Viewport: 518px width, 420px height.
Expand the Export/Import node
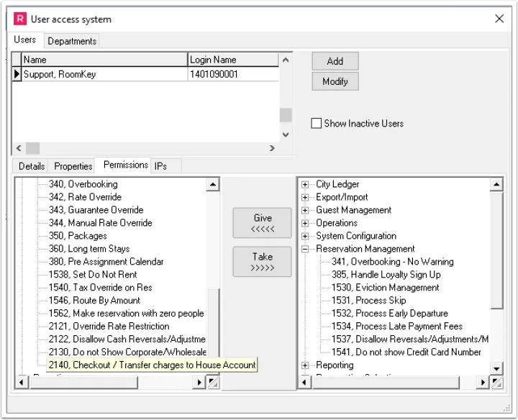tap(306, 198)
